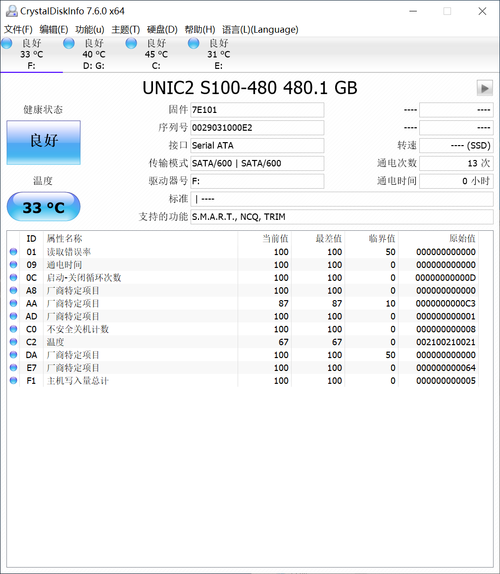Click the serial number field 0029031000E2
Screen dimensions: 500x574
[x=257, y=128]
